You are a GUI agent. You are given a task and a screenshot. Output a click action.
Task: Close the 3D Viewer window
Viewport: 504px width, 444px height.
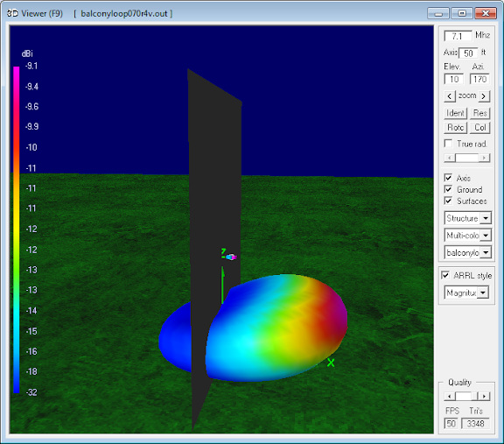[486, 13]
